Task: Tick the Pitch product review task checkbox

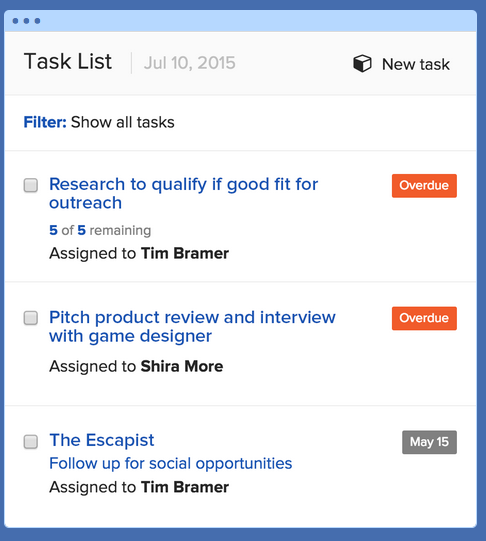Action: point(31,318)
